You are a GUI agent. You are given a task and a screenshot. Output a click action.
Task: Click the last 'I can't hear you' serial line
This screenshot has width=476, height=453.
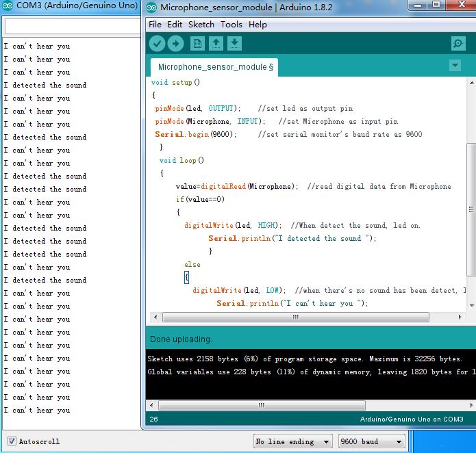coord(37,411)
